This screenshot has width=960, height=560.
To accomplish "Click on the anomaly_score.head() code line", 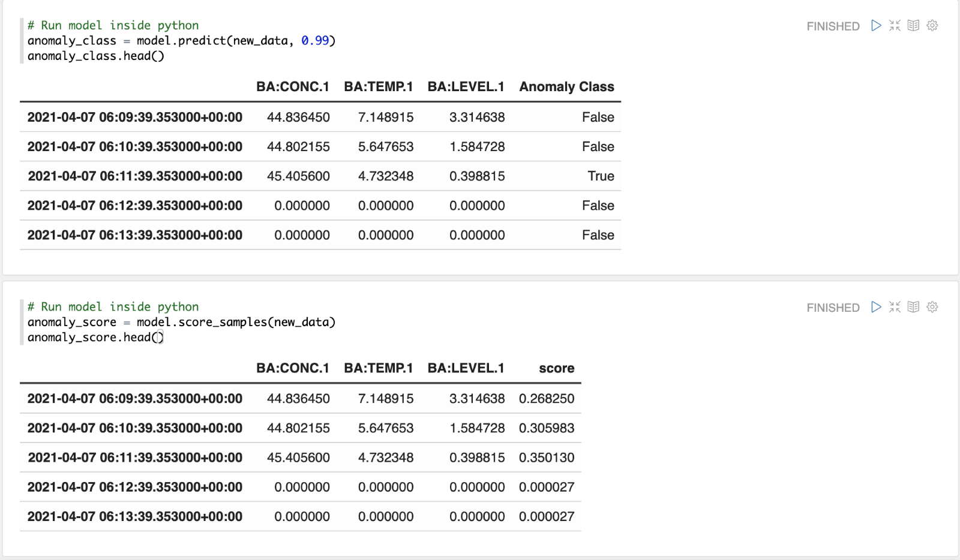I will click(95, 338).
